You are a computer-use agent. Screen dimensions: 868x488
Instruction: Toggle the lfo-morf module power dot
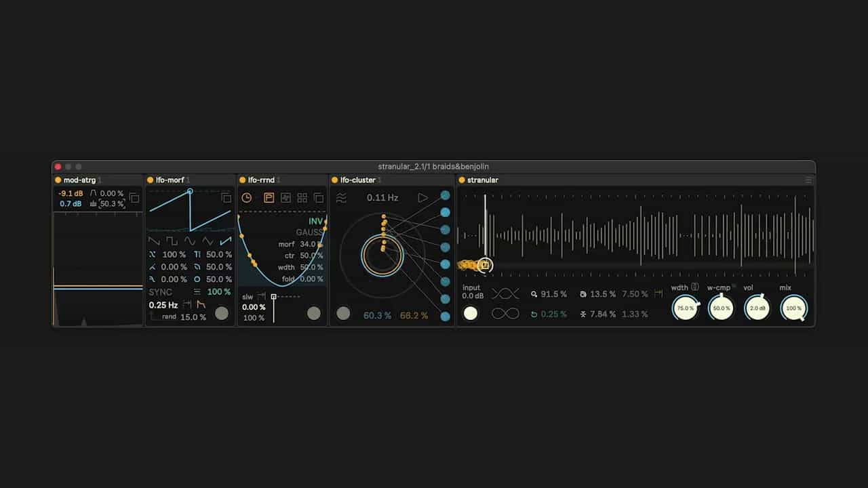point(151,180)
